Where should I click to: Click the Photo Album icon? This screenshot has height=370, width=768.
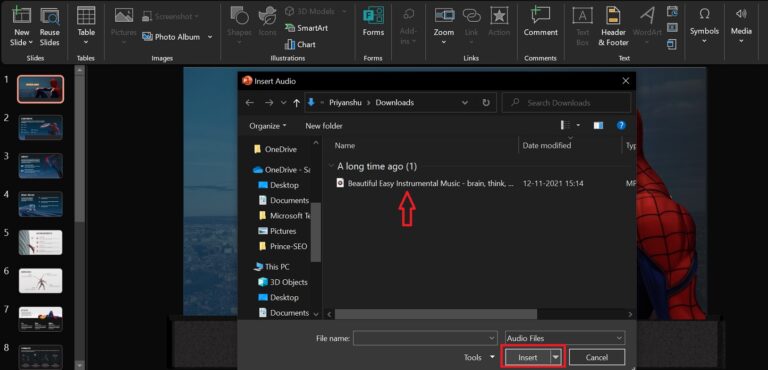[x=147, y=37]
